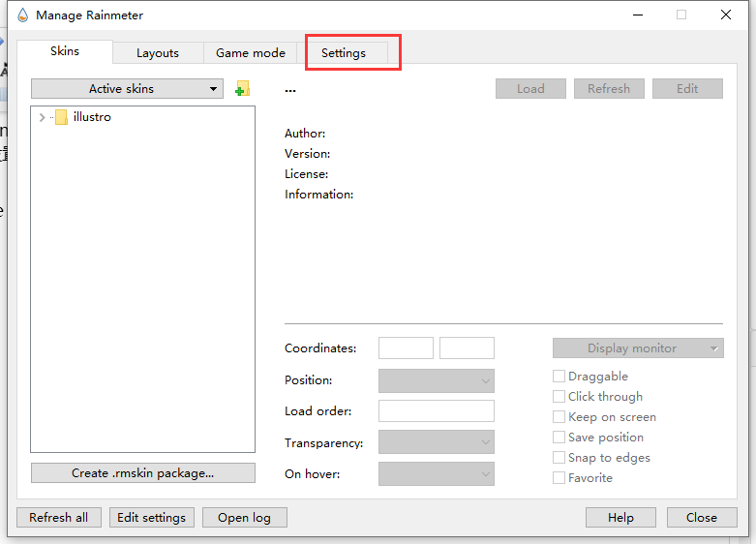Expand the illustro tree node
756x544 pixels.
click(x=42, y=117)
